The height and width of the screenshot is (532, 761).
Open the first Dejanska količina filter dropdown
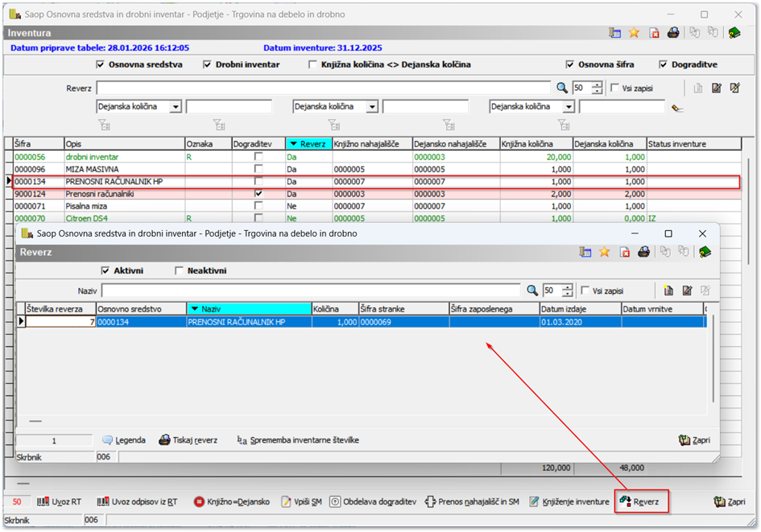[176, 107]
